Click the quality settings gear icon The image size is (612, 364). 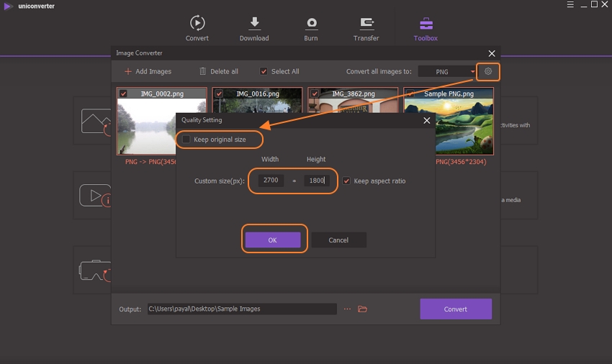click(489, 71)
